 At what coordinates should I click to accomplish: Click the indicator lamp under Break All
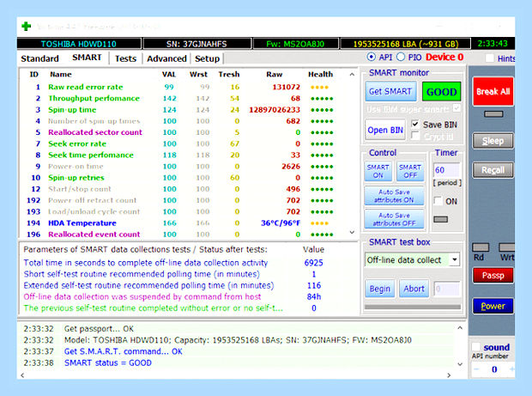[493, 114]
